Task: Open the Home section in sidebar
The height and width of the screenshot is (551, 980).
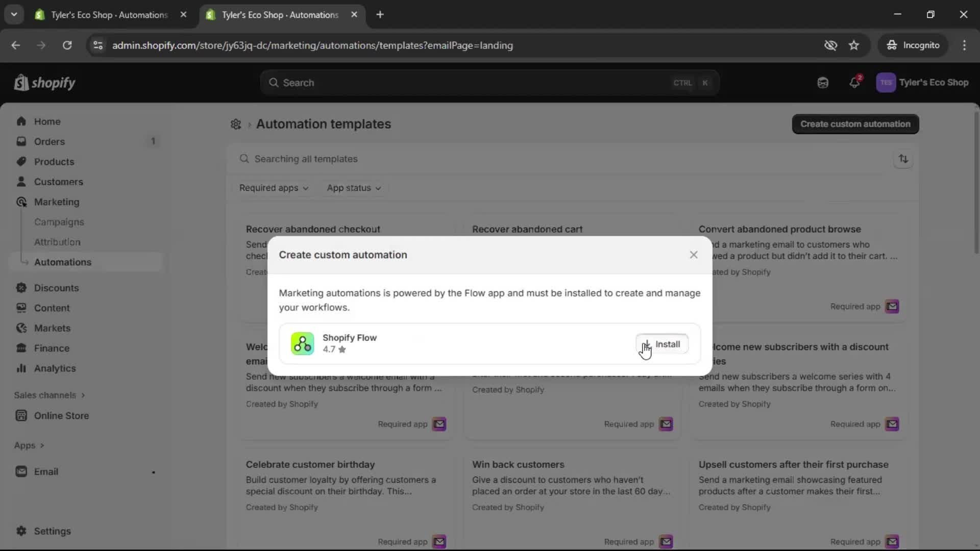Action: tap(47, 121)
